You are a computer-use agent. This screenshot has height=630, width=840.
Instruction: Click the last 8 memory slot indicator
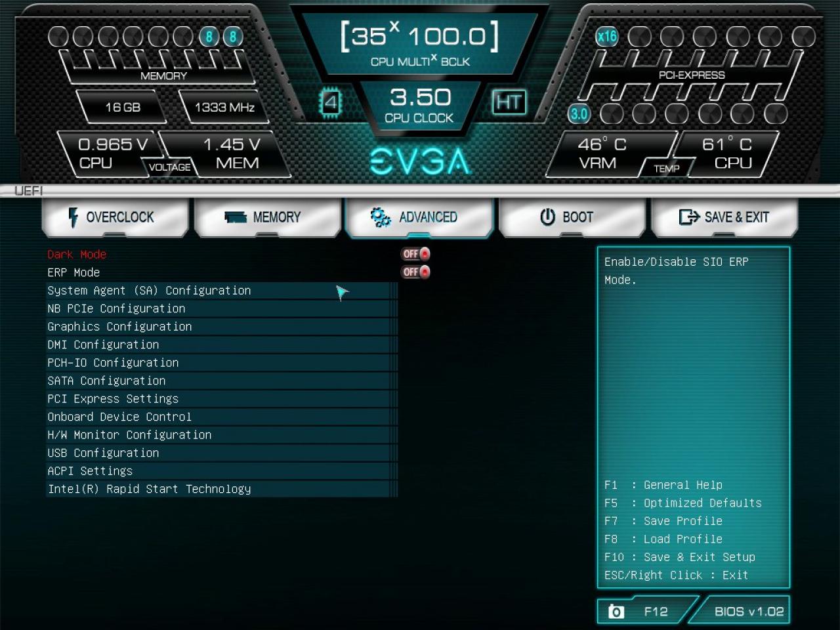point(232,37)
